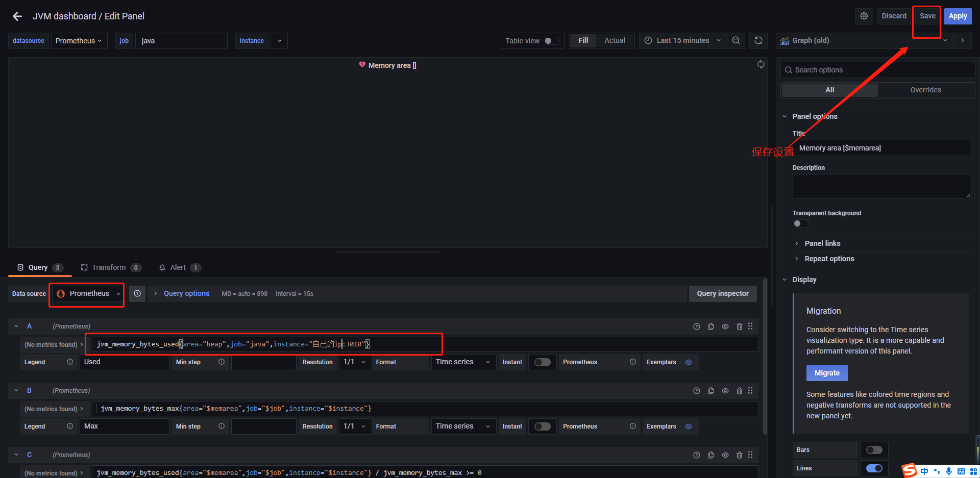Click the Search options field
This screenshot has height=478, width=980.
[x=878, y=70]
